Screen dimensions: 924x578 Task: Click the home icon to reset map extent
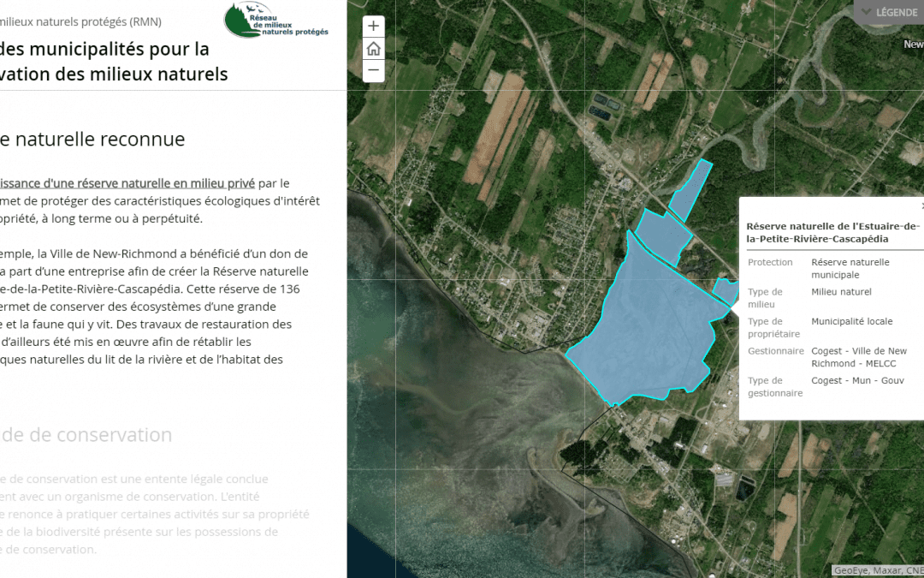click(373, 48)
